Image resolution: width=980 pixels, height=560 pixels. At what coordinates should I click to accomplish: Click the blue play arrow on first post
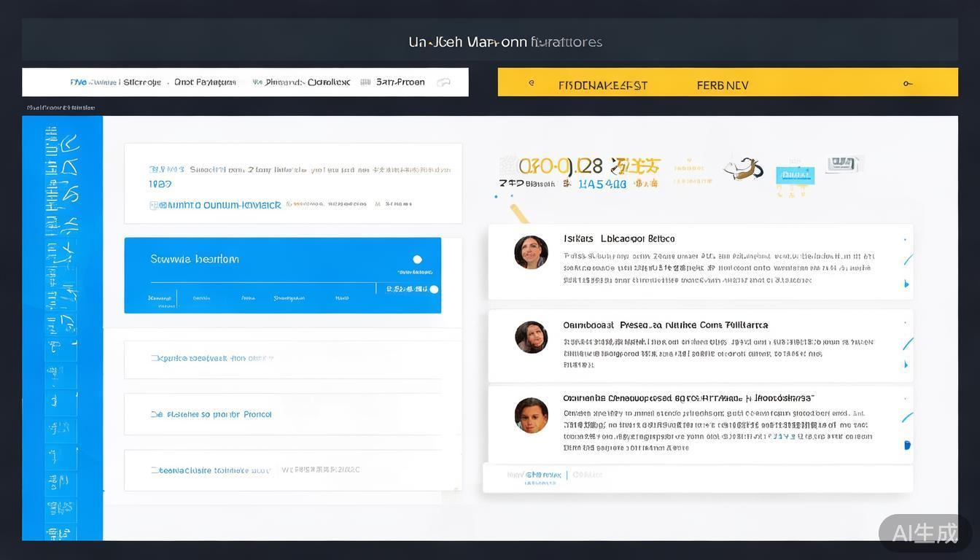pyautogui.click(x=906, y=284)
